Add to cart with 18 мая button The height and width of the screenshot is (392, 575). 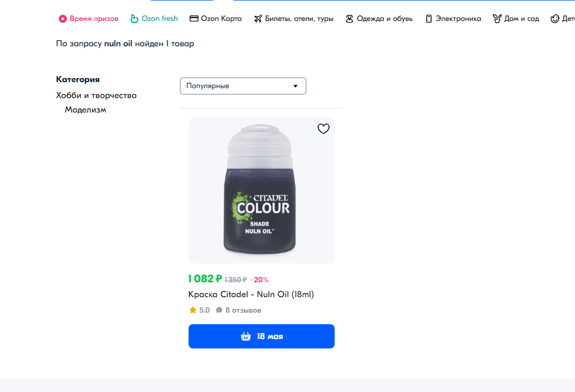[x=261, y=336]
